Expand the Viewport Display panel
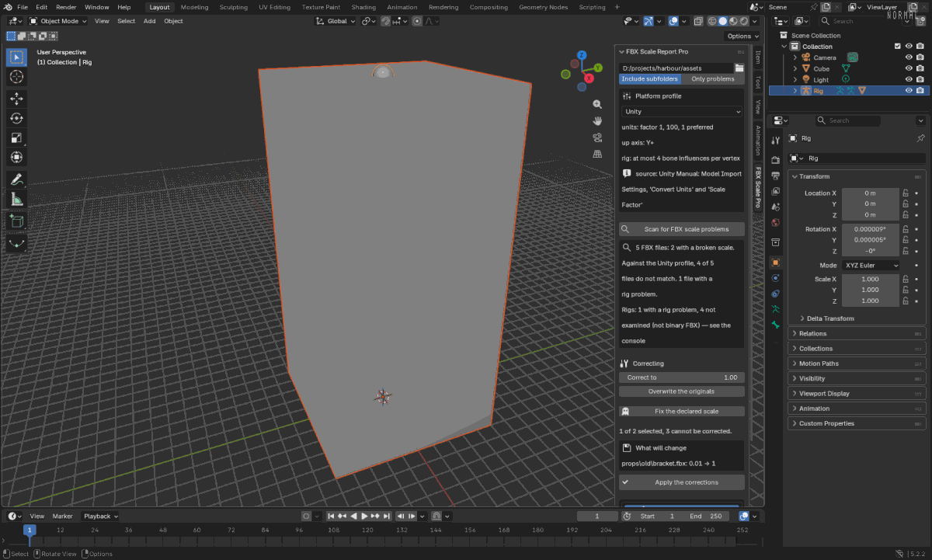The height and width of the screenshot is (560, 932). click(857, 394)
